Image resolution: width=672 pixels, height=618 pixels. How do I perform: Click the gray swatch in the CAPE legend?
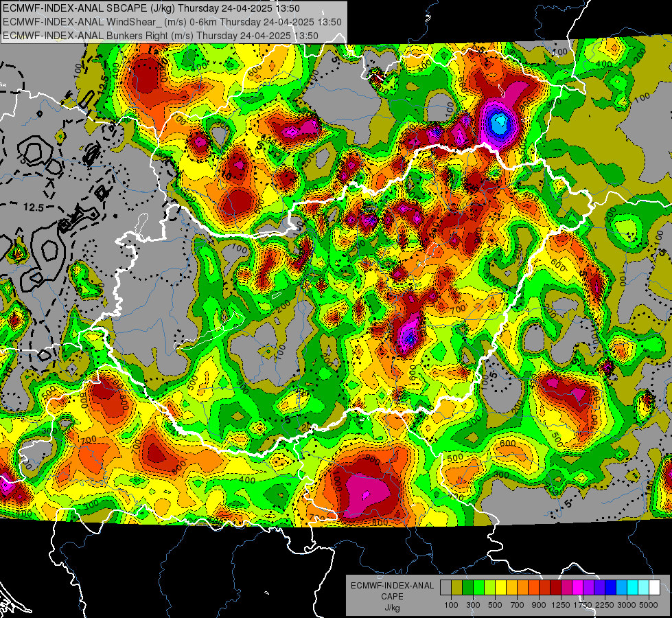445,588
